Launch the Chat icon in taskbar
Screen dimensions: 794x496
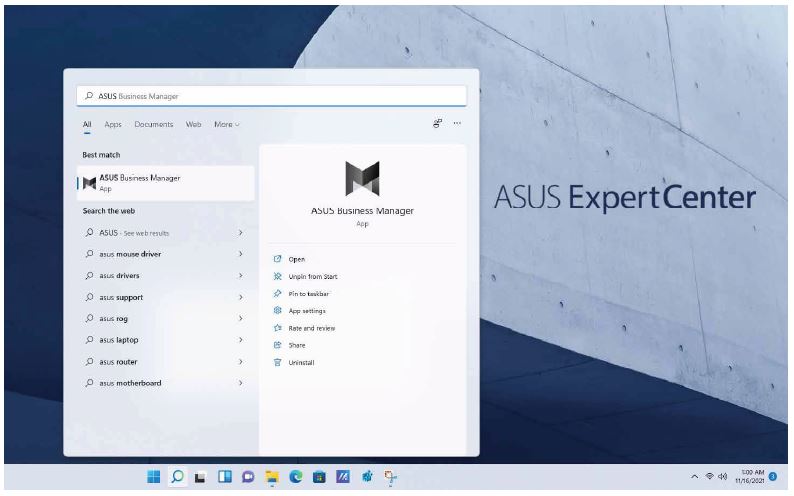pyautogui.click(x=248, y=479)
